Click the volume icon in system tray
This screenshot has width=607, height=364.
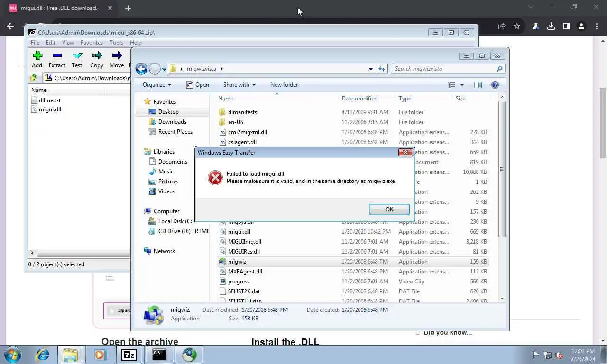tap(559, 355)
